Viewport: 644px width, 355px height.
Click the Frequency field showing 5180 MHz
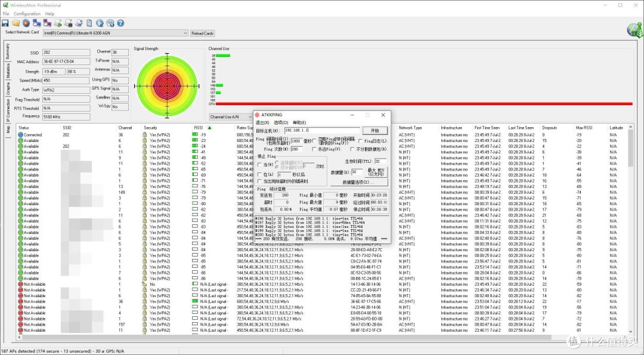point(66,117)
